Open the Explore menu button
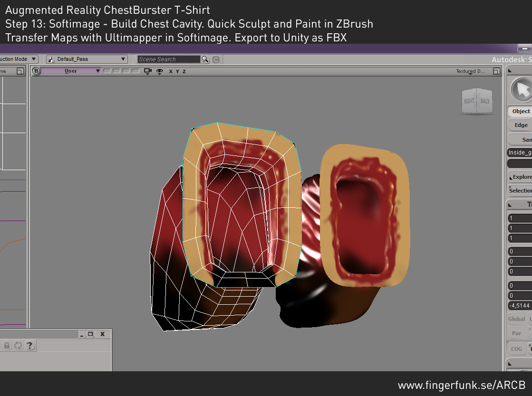This screenshot has width=532, height=396. (521, 177)
